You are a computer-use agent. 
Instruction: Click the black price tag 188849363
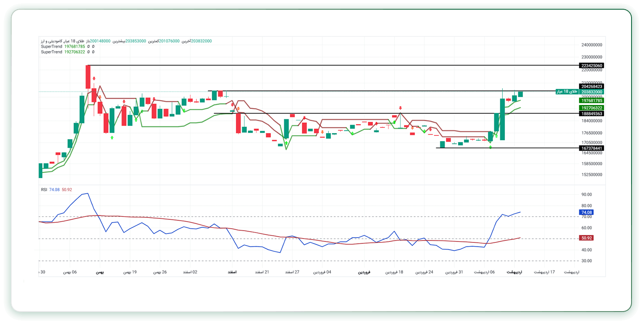point(592,114)
